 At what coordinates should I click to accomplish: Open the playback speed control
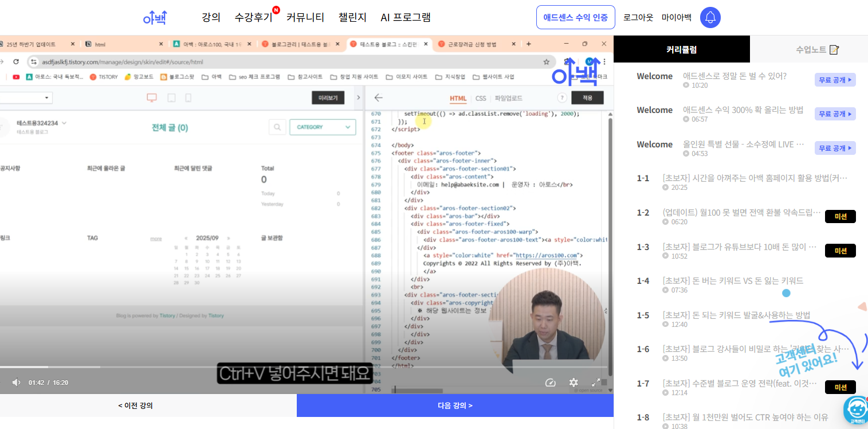(x=551, y=383)
